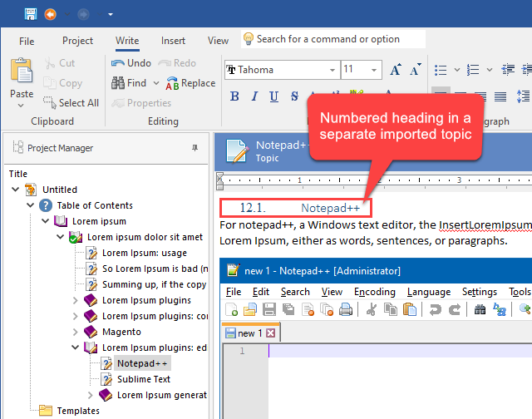Screen dimensions: 532x419
Task: Undo the last edit
Action: click(131, 63)
